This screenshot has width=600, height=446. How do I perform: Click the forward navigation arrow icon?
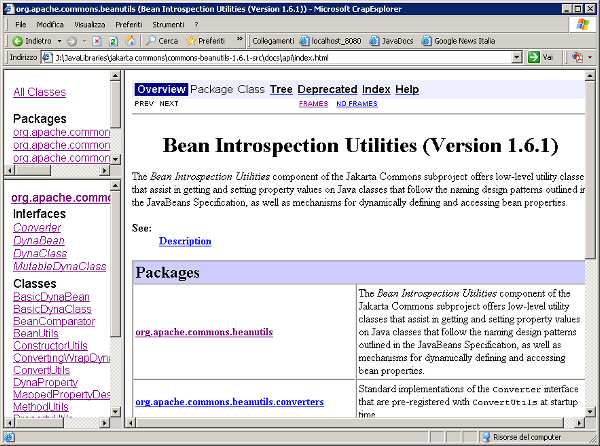click(72, 41)
